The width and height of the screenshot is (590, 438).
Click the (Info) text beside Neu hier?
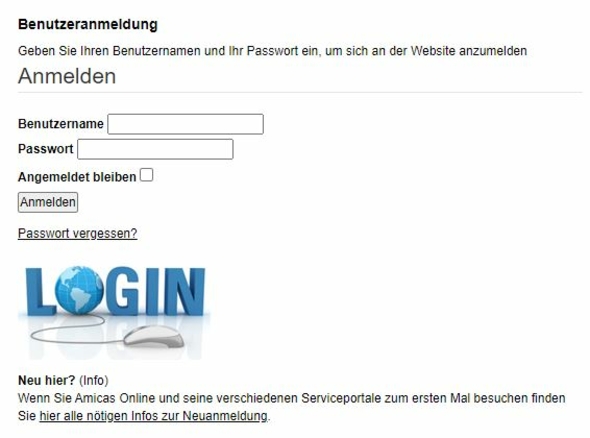point(94,380)
